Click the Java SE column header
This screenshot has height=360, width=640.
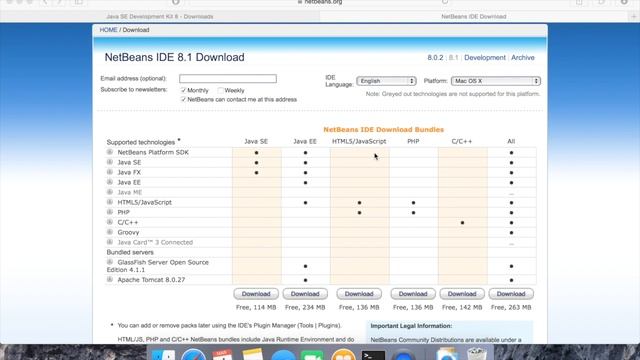click(256, 141)
